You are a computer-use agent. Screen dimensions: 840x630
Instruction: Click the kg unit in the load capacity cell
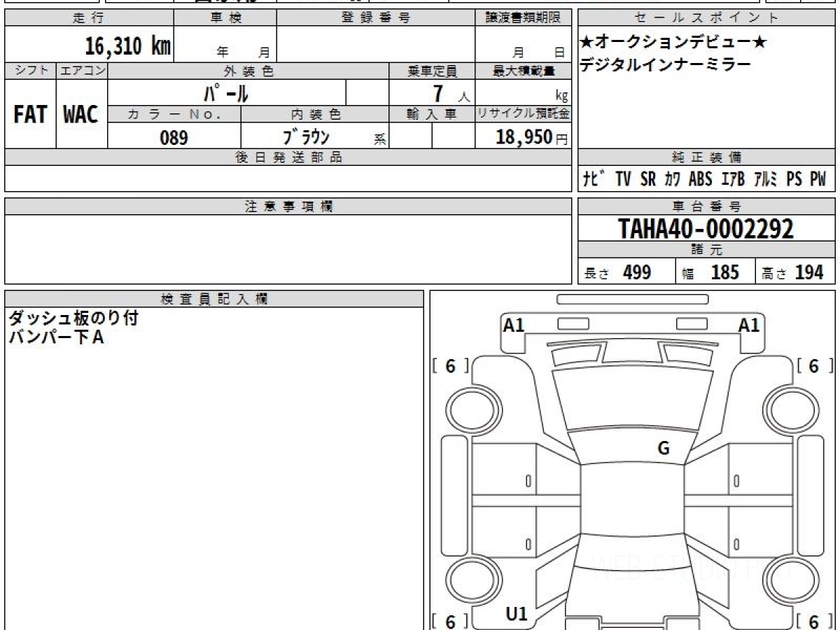(561, 97)
